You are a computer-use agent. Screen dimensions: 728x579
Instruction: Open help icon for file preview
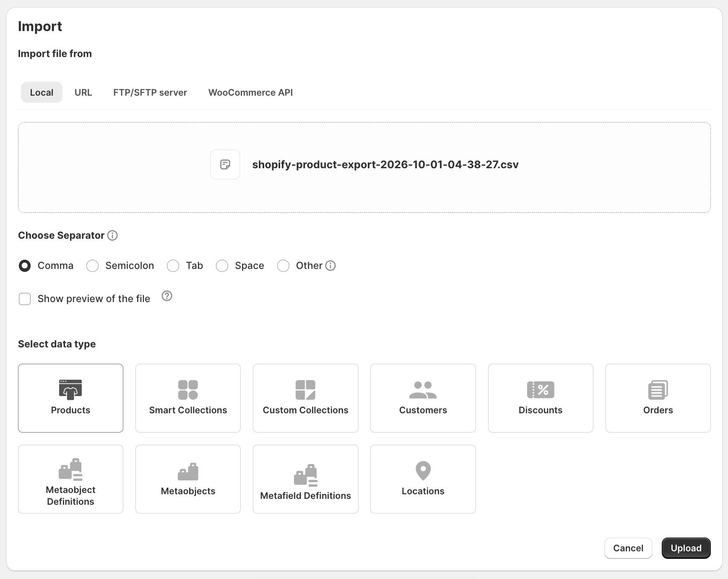tap(167, 296)
